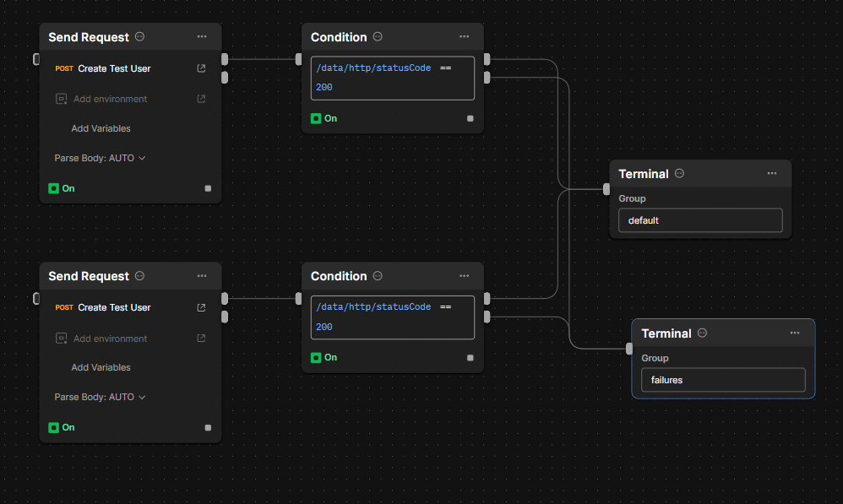Open Create Test User request link in lower Send Request

(201, 307)
